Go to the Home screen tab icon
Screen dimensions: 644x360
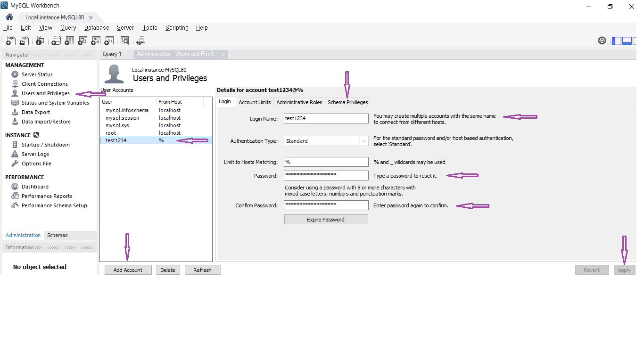point(9,17)
